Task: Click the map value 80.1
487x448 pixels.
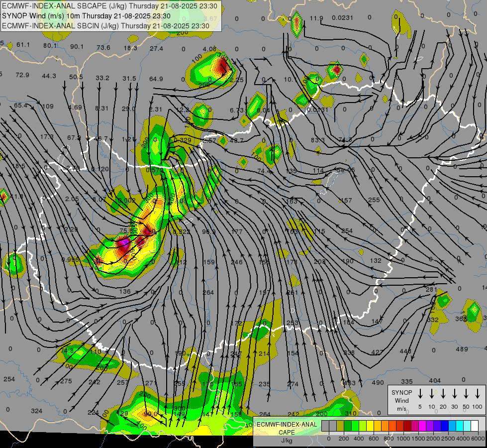Action: tap(50, 46)
